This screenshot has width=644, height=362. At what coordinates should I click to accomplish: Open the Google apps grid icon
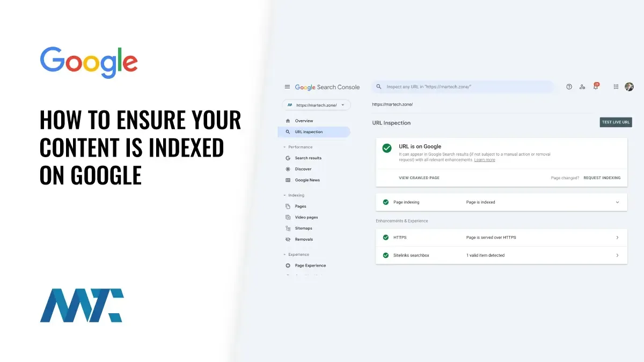pos(616,87)
